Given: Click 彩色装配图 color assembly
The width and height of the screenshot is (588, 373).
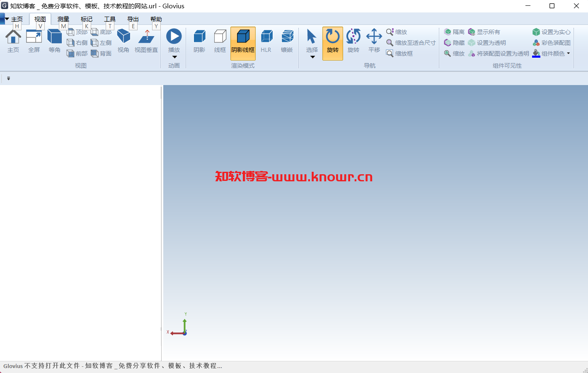Looking at the screenshot, I should coord(552,43).
